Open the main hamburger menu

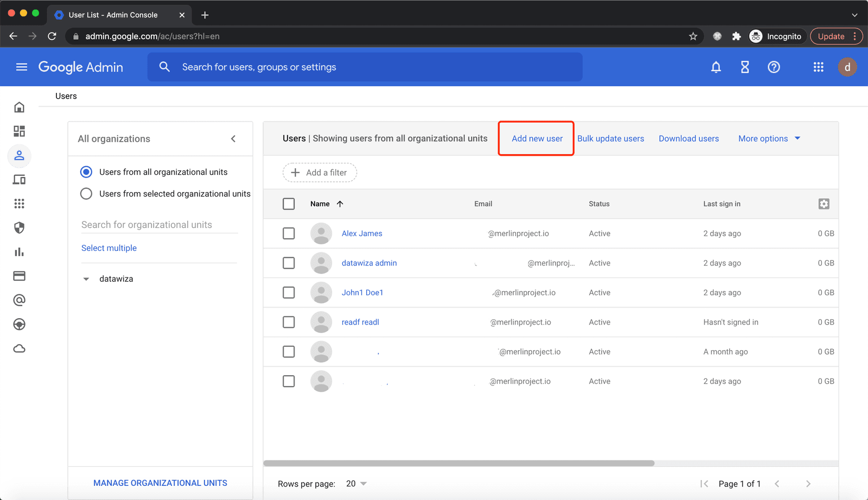coord(22,67)
